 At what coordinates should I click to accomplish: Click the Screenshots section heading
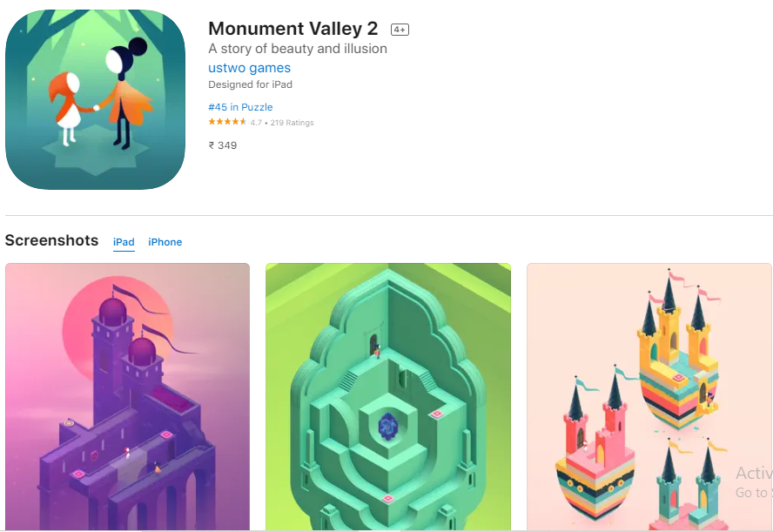pyautogui.click(x=51, y=240)
